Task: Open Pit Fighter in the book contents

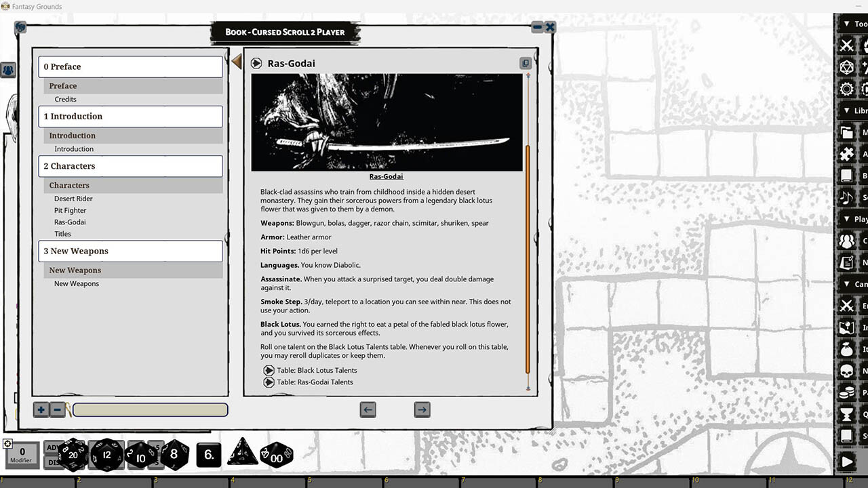Action: point(72,210)
